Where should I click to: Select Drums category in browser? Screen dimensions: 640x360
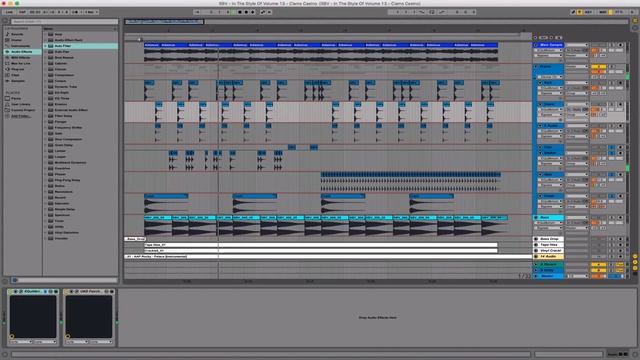[x=22, y=40]
